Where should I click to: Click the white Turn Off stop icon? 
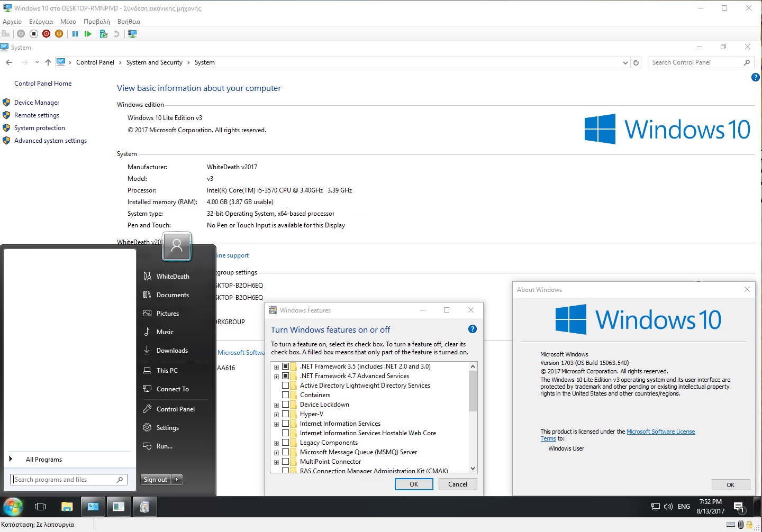pyautogui.click(x=33, y=34)
